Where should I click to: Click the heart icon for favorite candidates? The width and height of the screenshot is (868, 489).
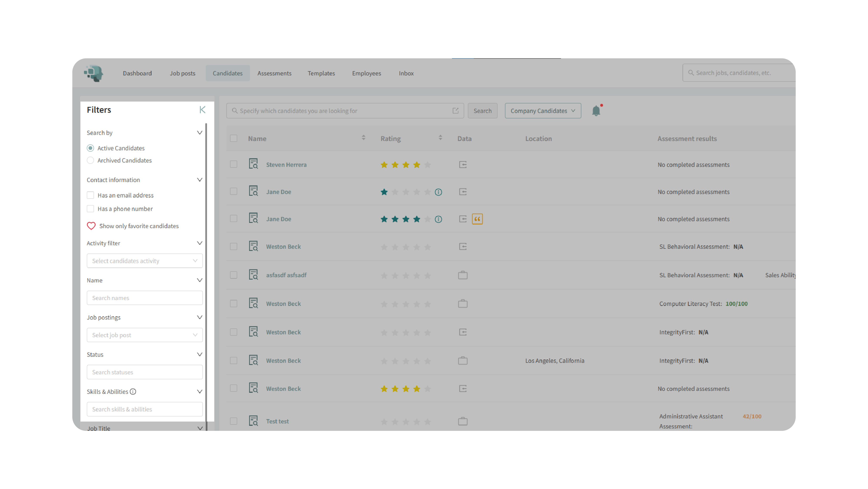tap(91, 226)
